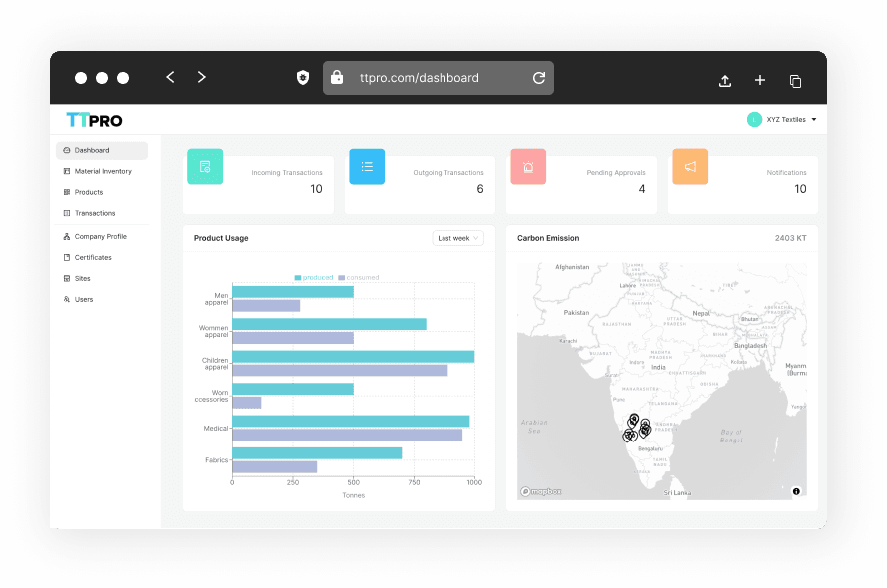Click the Products sidebar icon
This screenshot has width=887, height=588.
pyautogui.click(x=66, y=192)
